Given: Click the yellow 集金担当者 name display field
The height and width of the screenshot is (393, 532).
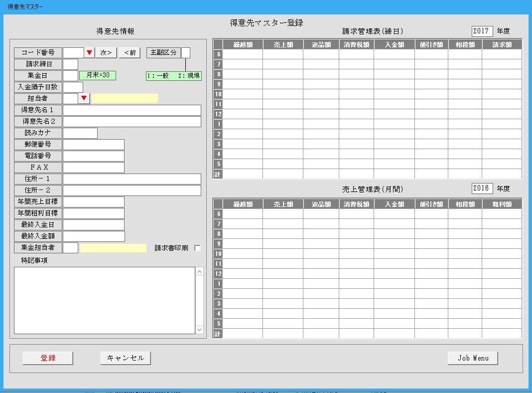Looking at the screenshot, I should pyautogui.click(x=113, y=248).
